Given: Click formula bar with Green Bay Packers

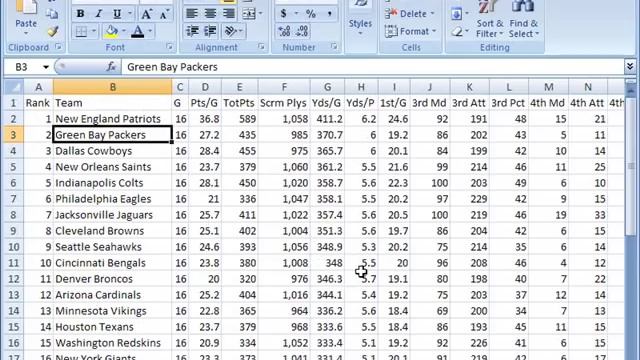Looking at the screenshot, I should coord(371,67).
